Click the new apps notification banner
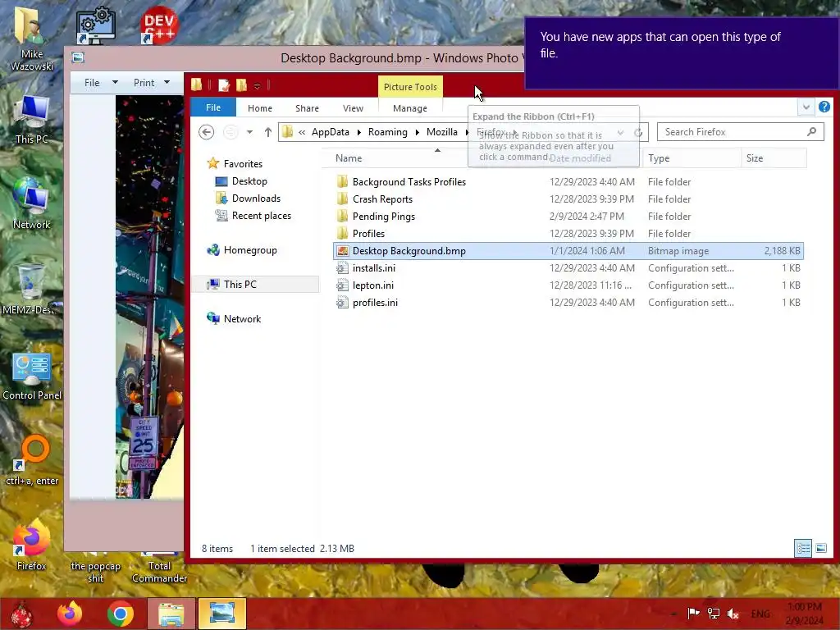The height and width of the screenshot is (630, 840). (x=682, y=52)
